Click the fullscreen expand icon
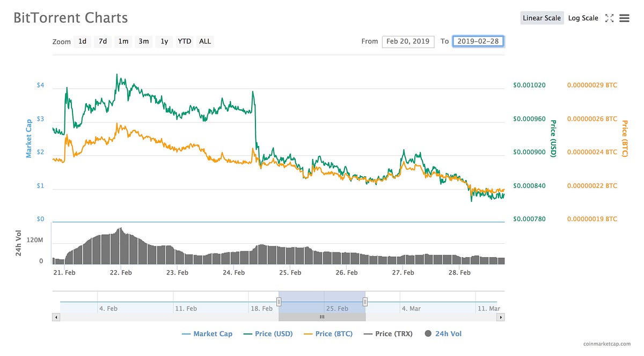This screenshot has width=644, height=356. [609, 18]
